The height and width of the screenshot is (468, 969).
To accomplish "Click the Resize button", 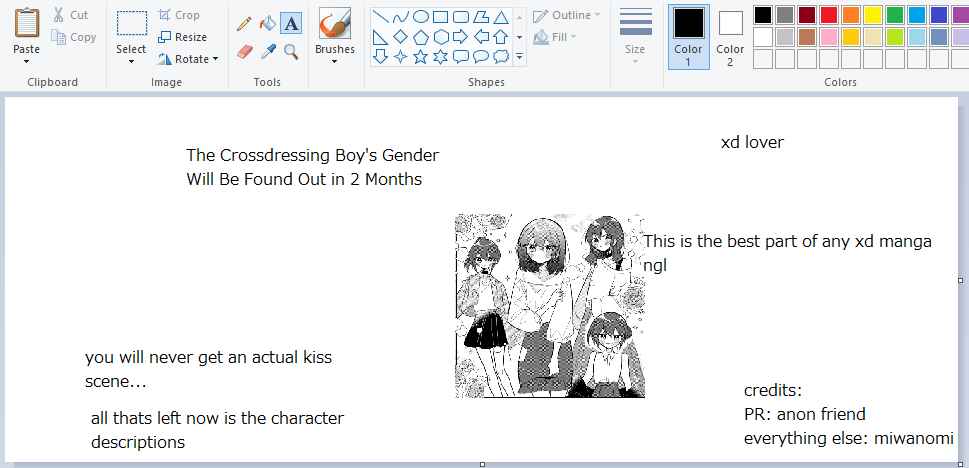I will pyautogui.click(x=182, y=37).
